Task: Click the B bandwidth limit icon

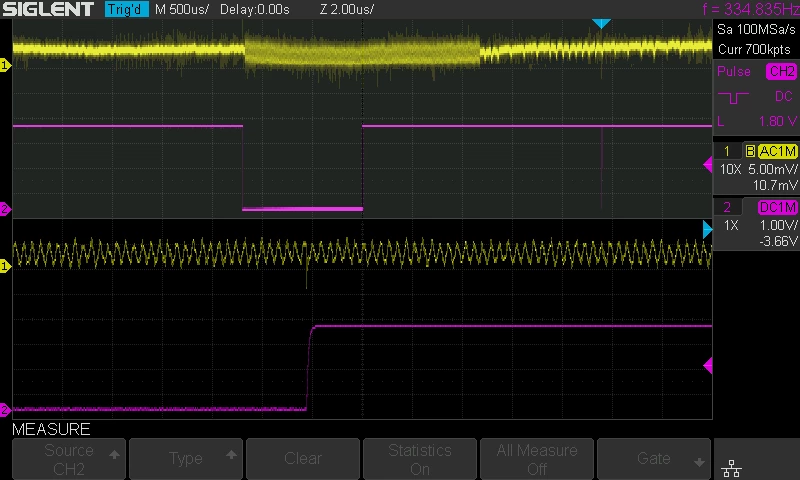Action: pyautogui.click(x=750, y=151)
